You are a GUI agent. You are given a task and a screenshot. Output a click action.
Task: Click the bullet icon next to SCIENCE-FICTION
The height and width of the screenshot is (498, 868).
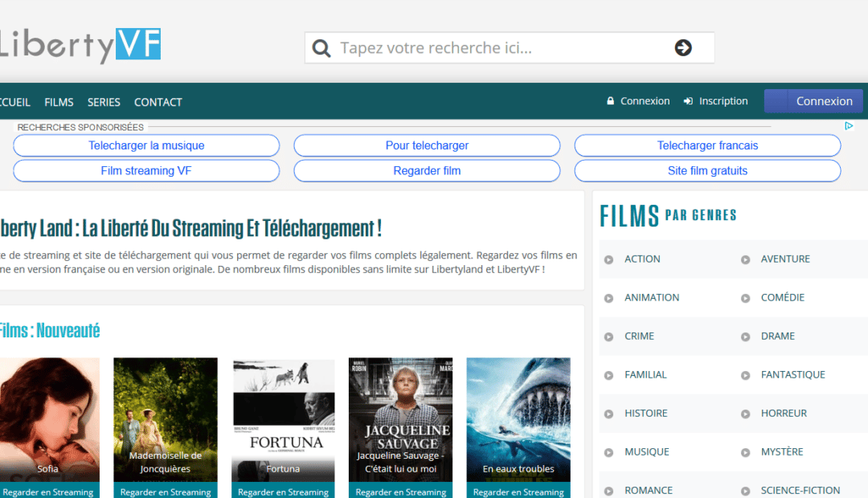pyautogui.click(x=746, y=492)
